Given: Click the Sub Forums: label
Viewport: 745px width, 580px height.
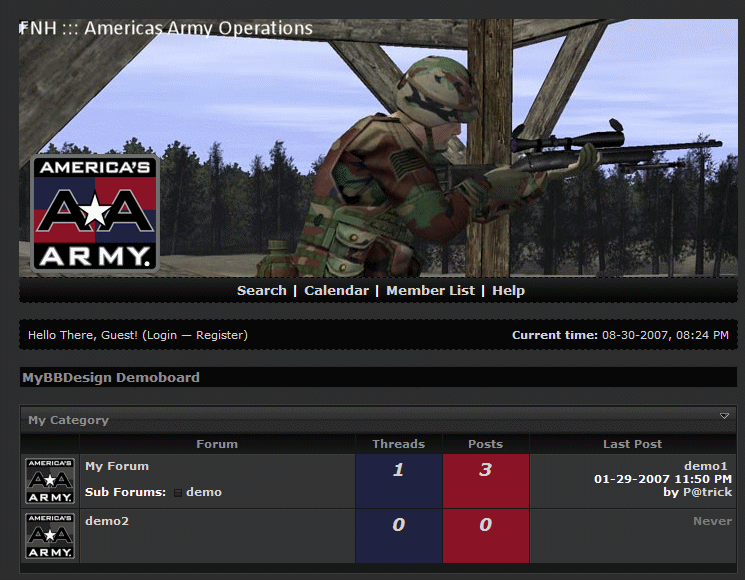Looking at the screenshot, I should pos(125,492).
